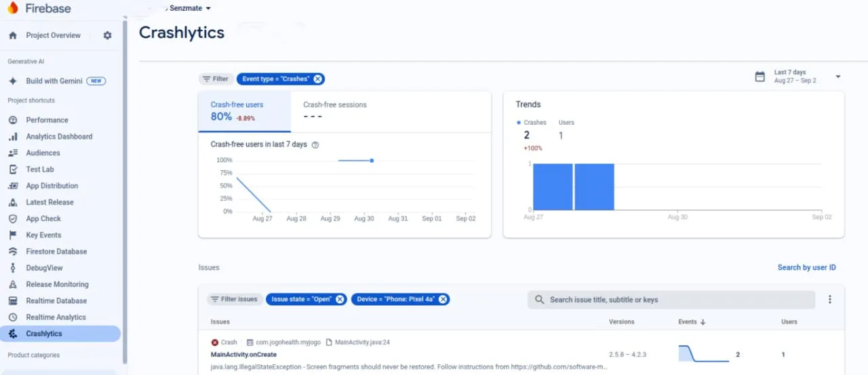Image resolution: width=868 pixels, height=375 pixels.
Task: Click the 80% crash-free value
Action: click(x=221, y=117)
